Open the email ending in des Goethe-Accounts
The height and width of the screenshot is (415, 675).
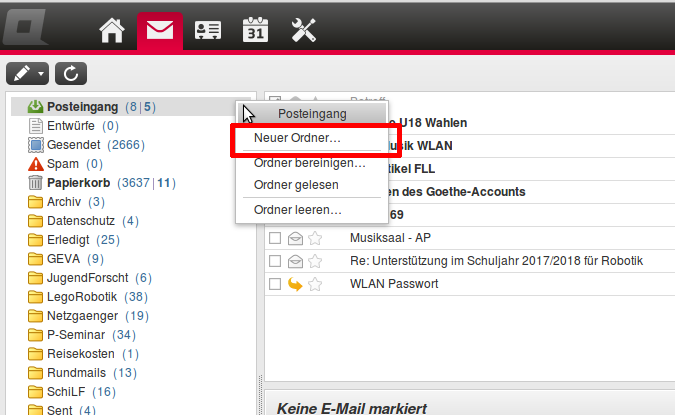click(x=457, y=192)
